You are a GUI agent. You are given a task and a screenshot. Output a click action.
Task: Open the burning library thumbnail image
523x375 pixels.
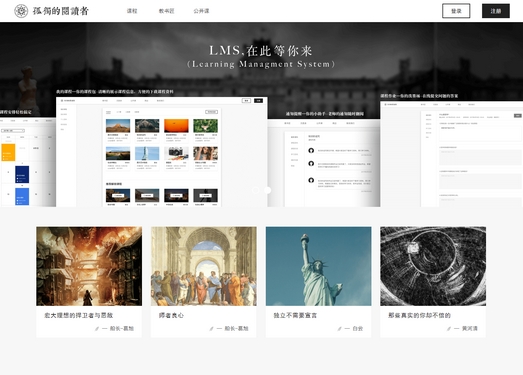[89, 266]
